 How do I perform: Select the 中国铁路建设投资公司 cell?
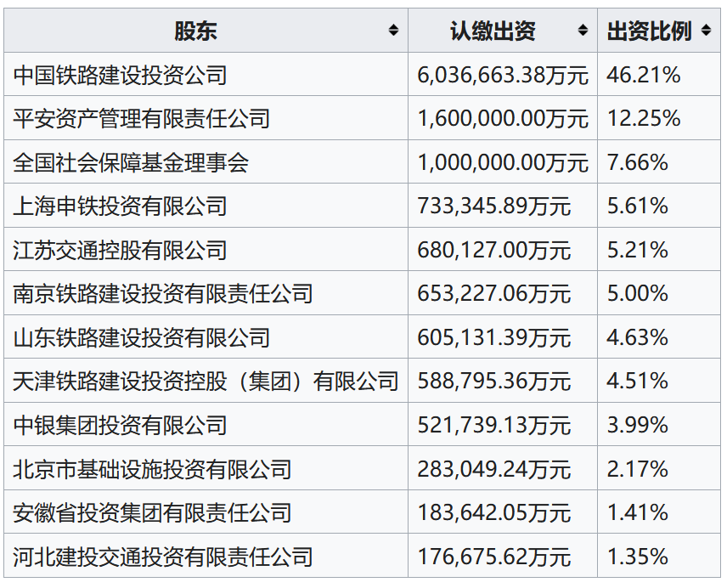click(206, 74)
